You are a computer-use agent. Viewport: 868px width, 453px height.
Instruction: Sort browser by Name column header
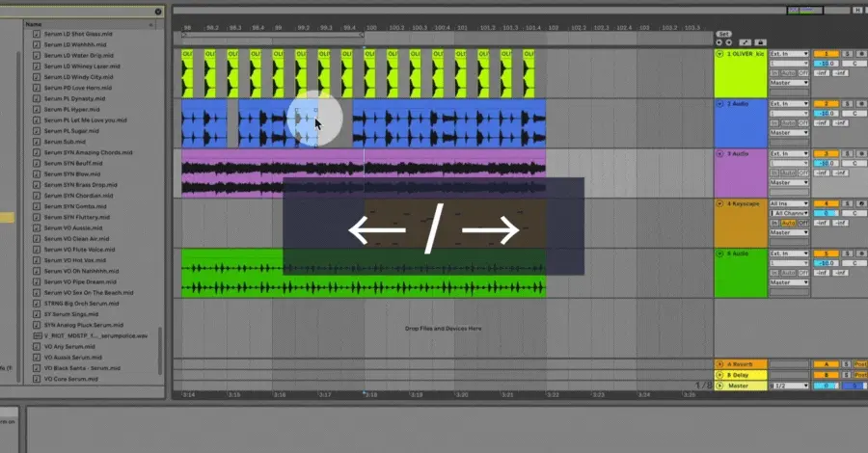tap(90, 24)
